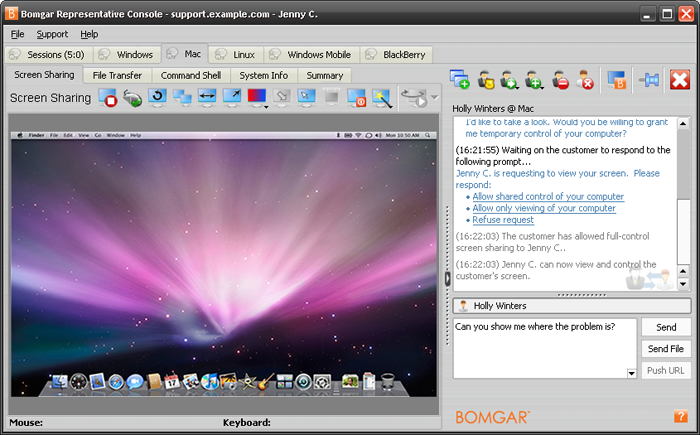Viewport: 700px width, 435px height.
Task: Click the representative with gold badge icon
Action: 486,79
